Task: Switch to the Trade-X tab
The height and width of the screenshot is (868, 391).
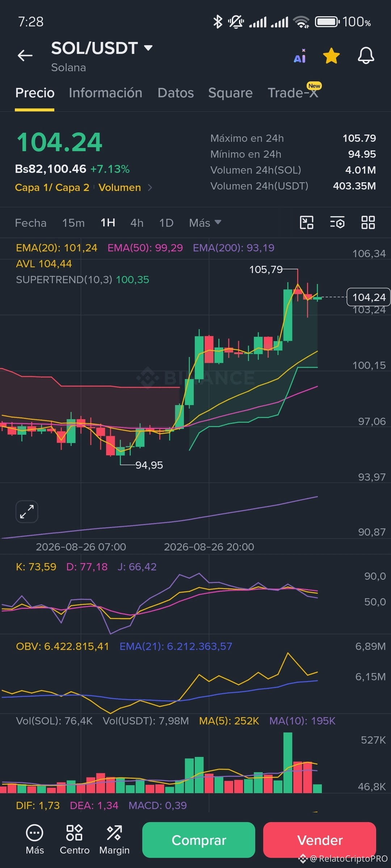Action: click(x=293, y=93)
